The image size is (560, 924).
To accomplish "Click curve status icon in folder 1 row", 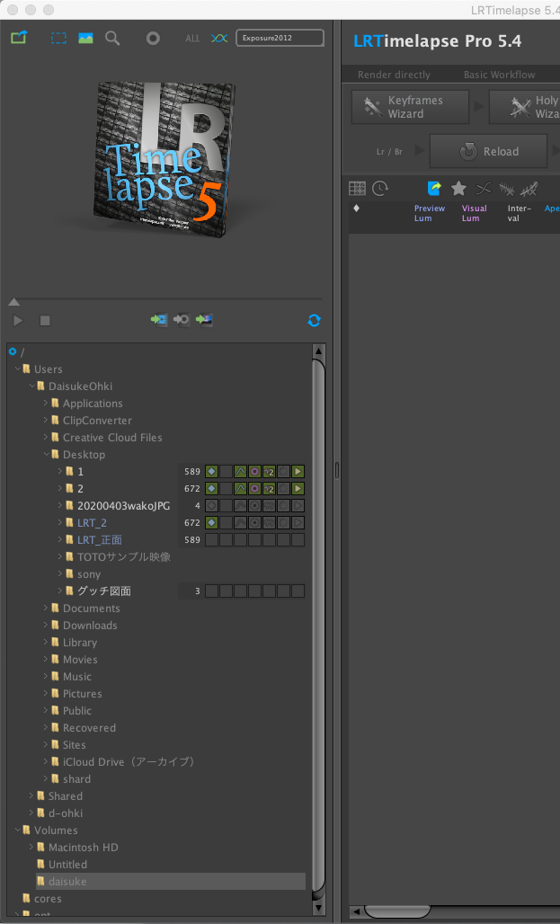I will 241,471.
